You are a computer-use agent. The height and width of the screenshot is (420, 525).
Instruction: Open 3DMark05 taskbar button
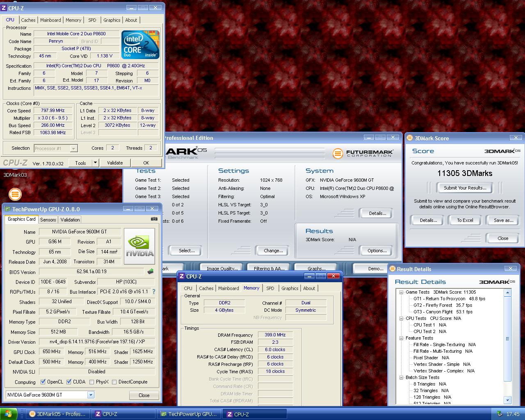pos(57,414)
